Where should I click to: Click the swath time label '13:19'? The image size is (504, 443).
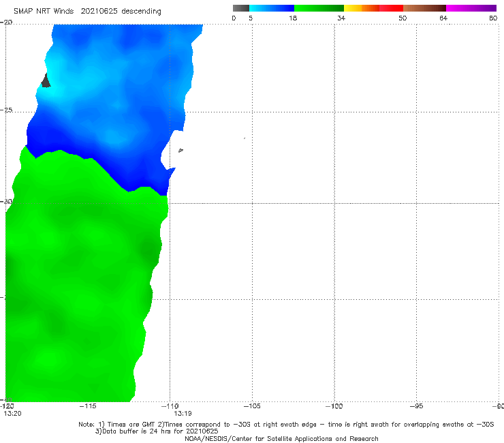point(183,414)
